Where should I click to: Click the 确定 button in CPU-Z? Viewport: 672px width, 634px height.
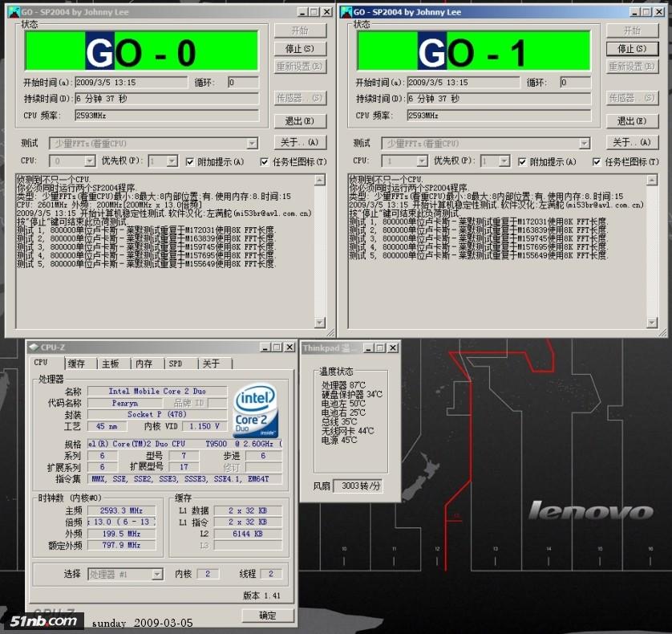pyautogui.click(x=267, y=616)
